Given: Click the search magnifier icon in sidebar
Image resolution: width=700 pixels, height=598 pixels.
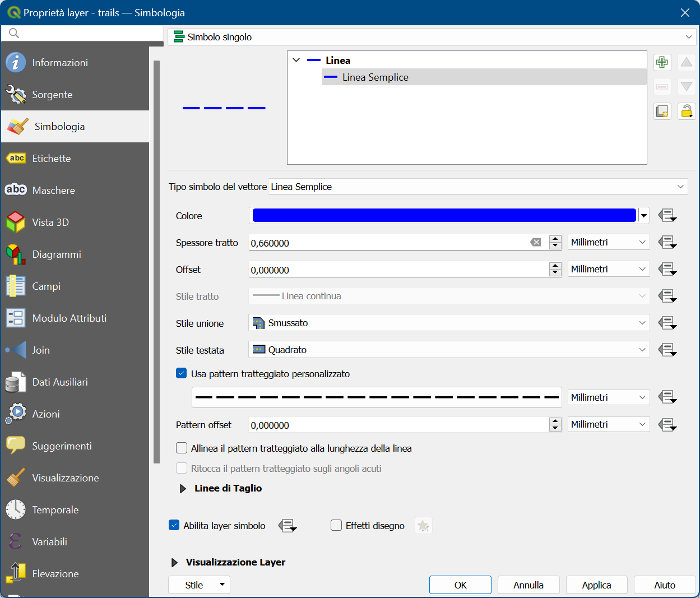Looking at the screenshot, I should [14, 33].
